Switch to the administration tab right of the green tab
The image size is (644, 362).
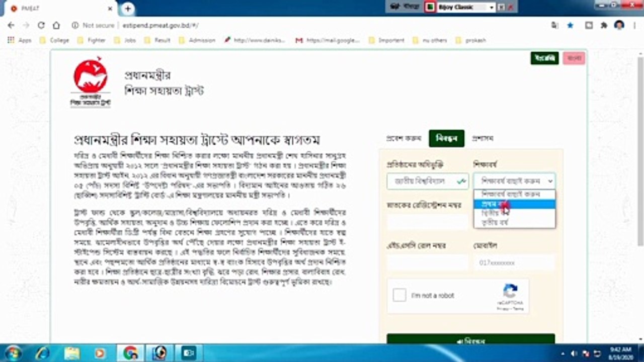point(482,138)
